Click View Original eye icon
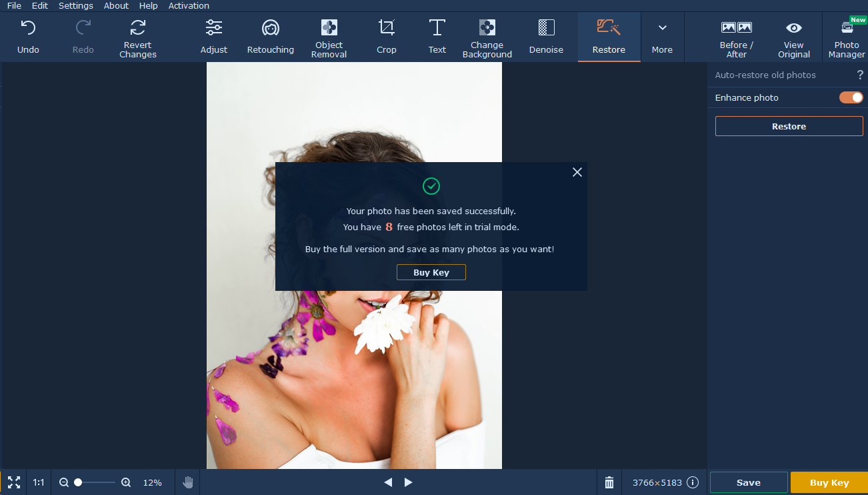 click(x=794, y=27)
